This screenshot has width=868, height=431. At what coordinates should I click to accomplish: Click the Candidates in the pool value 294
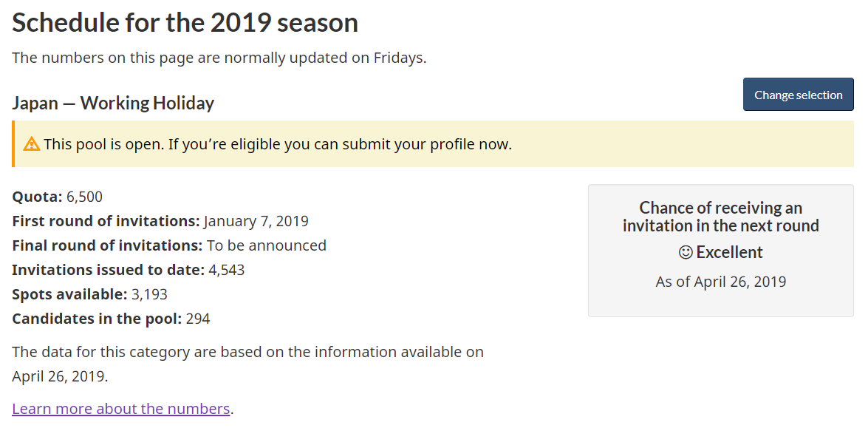pyautogui.click(x=198, y=319)
